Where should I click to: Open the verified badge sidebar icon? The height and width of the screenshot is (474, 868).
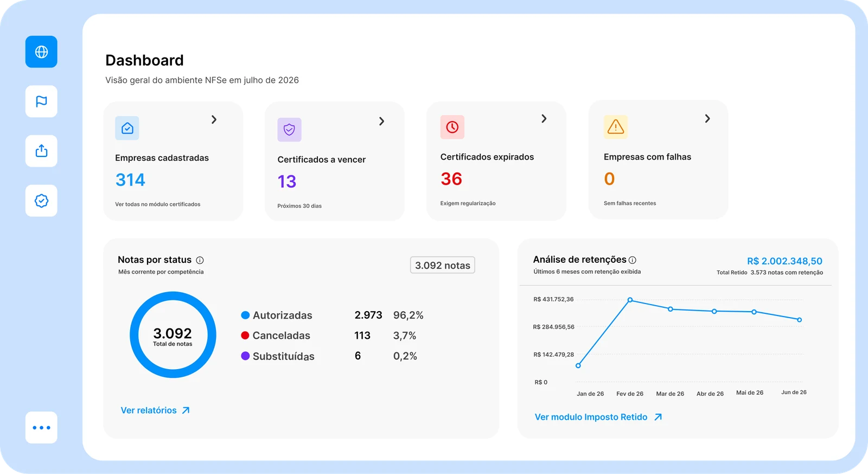pyautogui.click(x=41, y=201)
